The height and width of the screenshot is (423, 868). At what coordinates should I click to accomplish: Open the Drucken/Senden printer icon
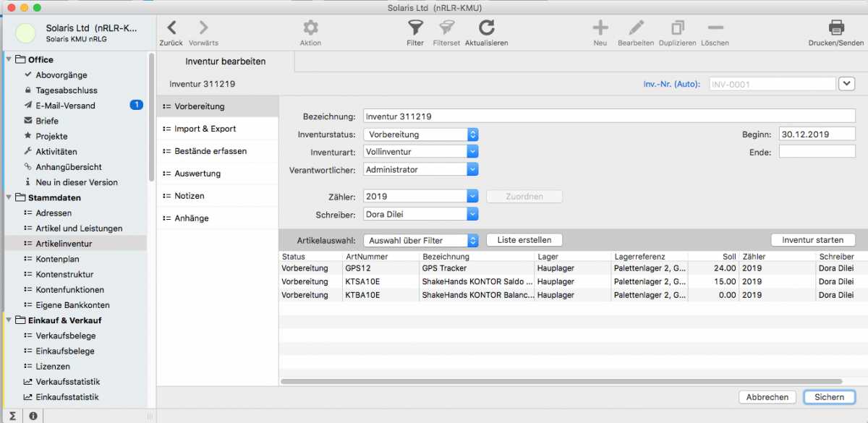pyautogui.click(x=835, y=28)
